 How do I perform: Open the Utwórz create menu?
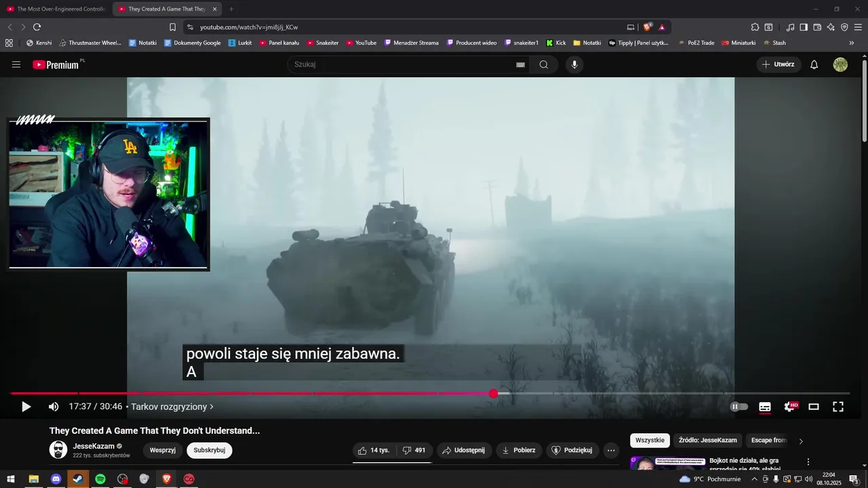(x=778, y=64)
